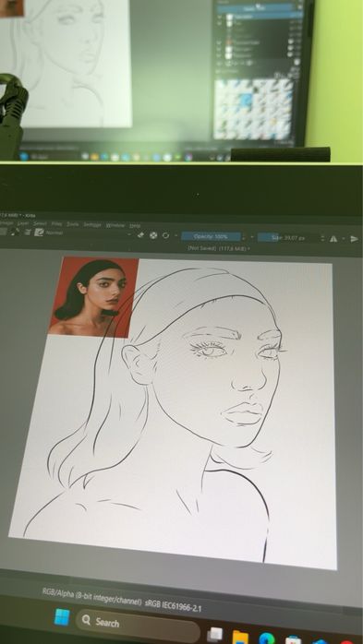
Task: Open the Image menu
Action: [6, 222]
